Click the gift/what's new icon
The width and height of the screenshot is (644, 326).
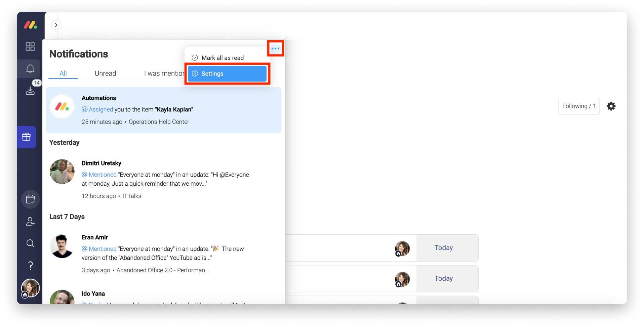click(27, 137)
